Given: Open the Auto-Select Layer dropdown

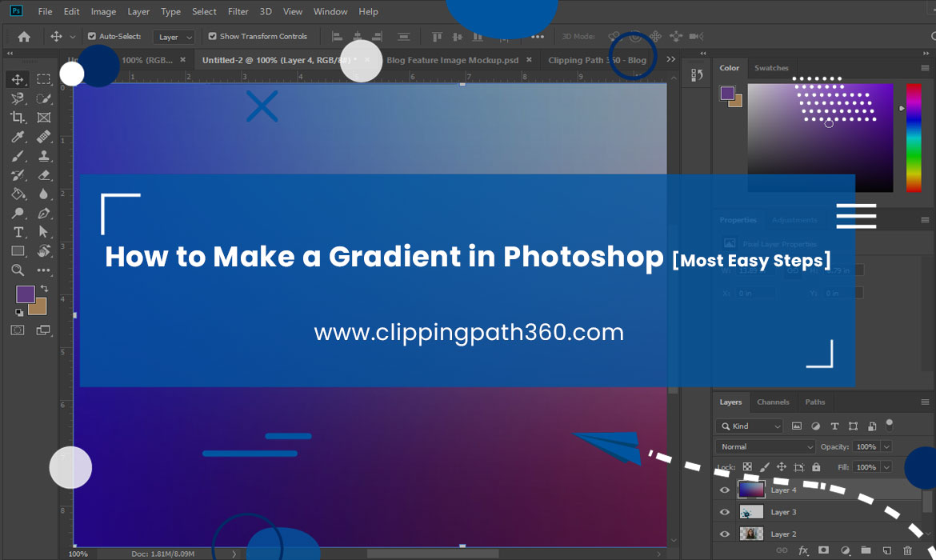Looking at the screenshot, I should click(174, 37).
